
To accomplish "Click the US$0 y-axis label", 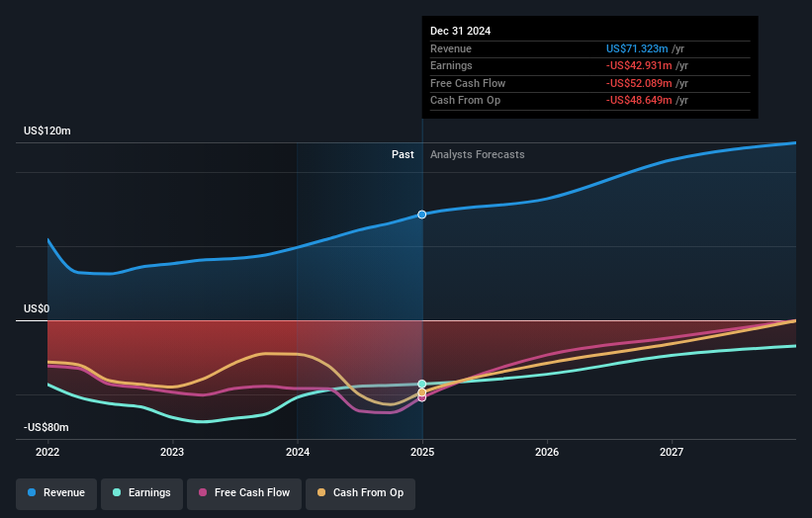I will [37, 309].
